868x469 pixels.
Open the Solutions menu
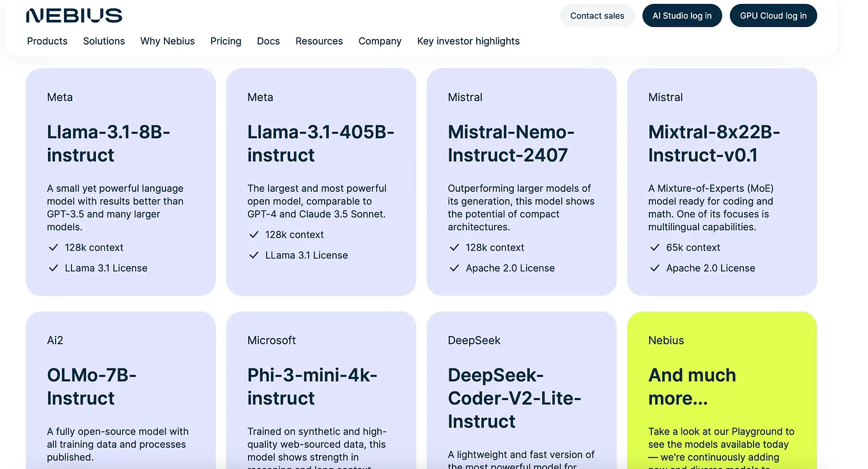point(104,41)
